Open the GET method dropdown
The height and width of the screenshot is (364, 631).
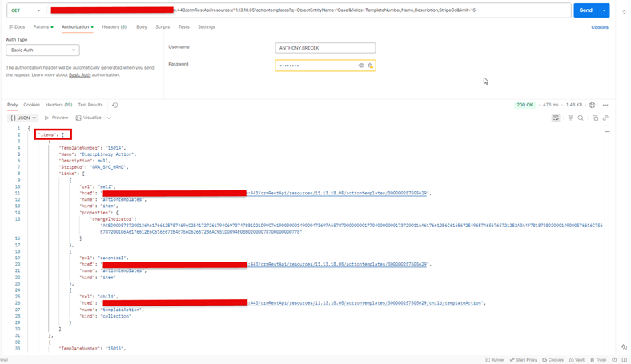(x=26, y=10)
